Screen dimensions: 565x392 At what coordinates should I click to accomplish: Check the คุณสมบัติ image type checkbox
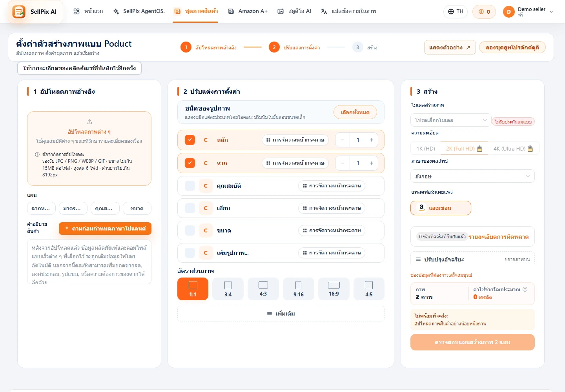point(190,186)
